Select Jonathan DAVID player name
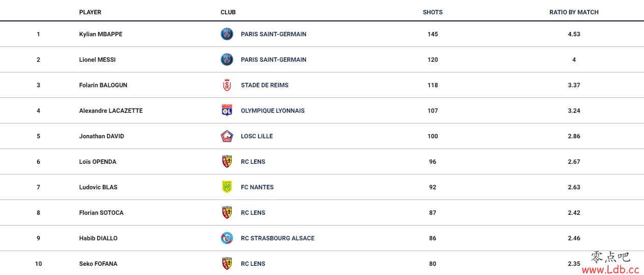644x275 pixels. pos(101,136)
